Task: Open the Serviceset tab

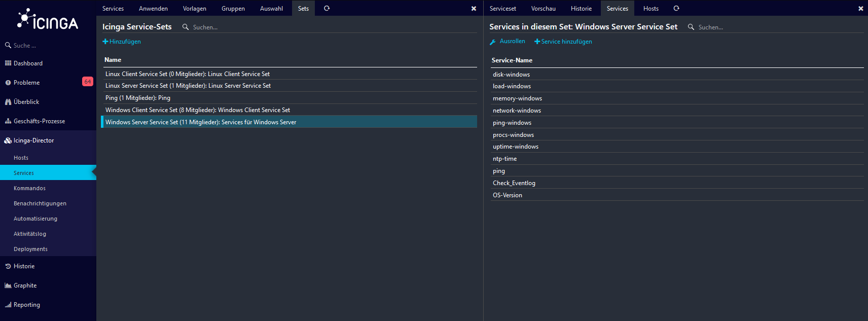Action: click(503, 8)
